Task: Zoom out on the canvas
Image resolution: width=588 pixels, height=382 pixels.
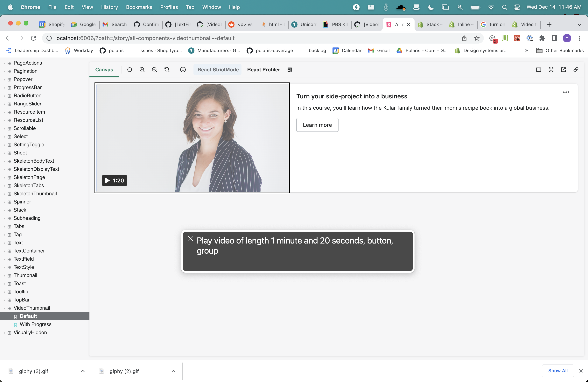Action: point(154,70)
